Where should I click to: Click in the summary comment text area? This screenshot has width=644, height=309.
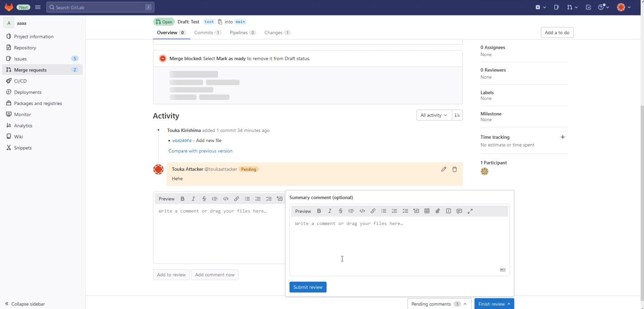coord(399,245)
